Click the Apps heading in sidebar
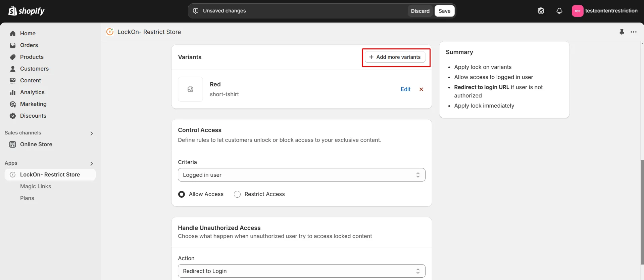The image size is (644, 280). coord(11,163)
